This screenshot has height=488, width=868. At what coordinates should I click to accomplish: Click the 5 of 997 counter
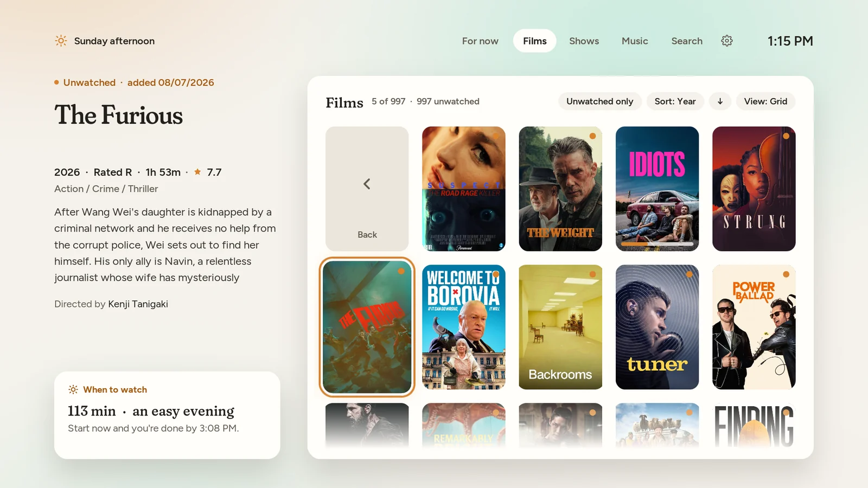click(x=388, y=101)
